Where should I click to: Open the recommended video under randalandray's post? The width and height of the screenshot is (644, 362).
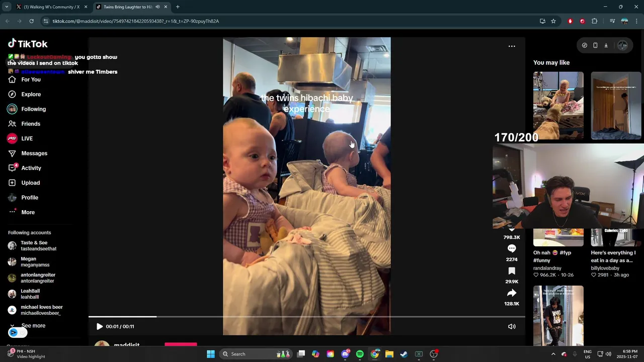[x=558, y=316]
